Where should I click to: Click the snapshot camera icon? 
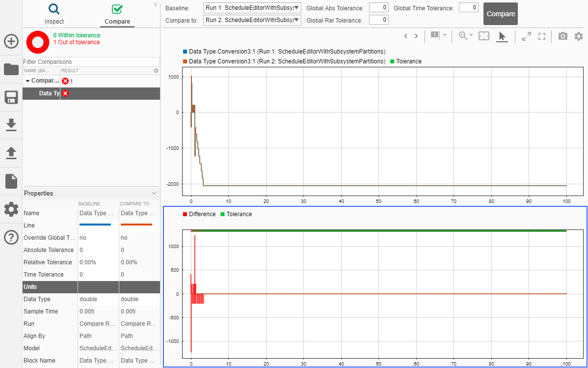pos(562,36)
